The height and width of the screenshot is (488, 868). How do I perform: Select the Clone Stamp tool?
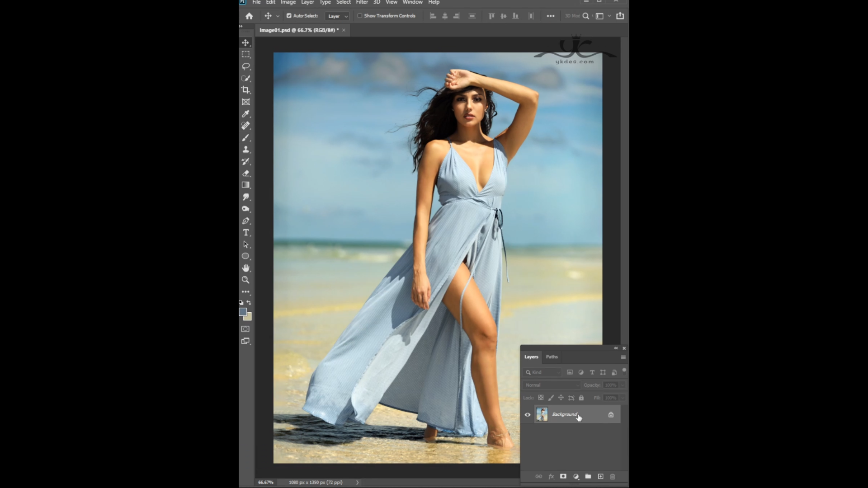[x=245, y=150]
